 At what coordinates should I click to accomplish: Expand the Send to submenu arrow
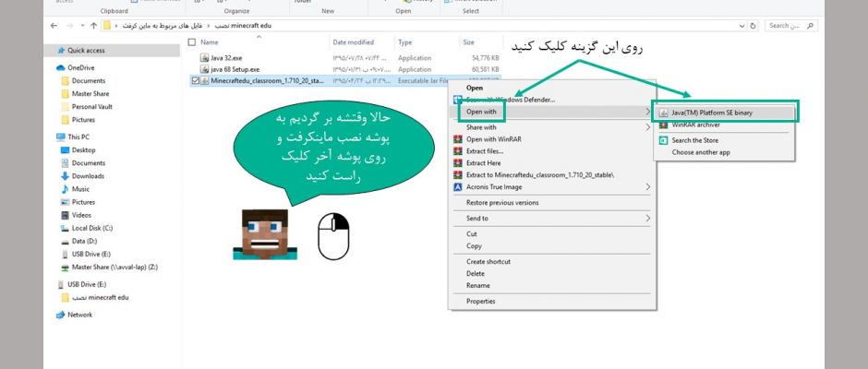pyautogui.click(x=647, y=219)
